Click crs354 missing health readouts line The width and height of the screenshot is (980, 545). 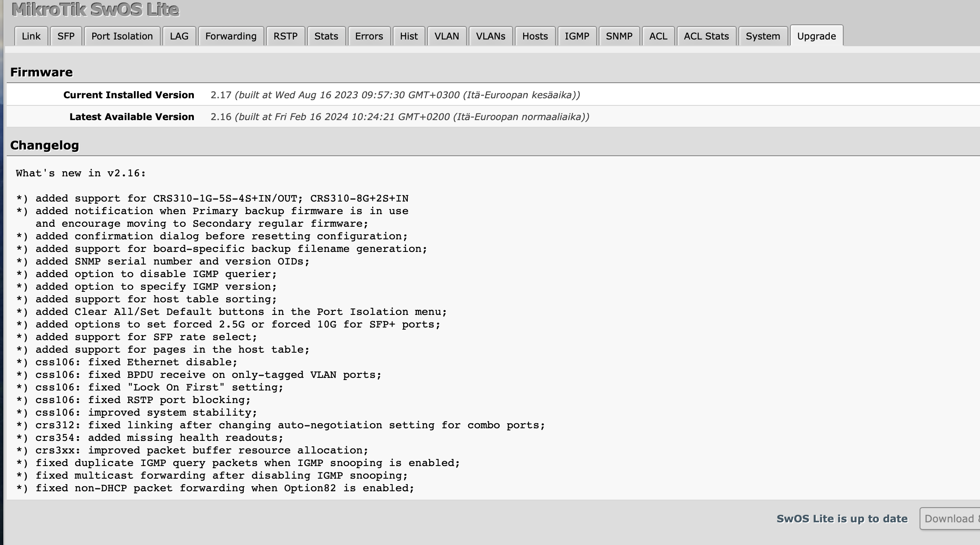(x=150, y=438)
